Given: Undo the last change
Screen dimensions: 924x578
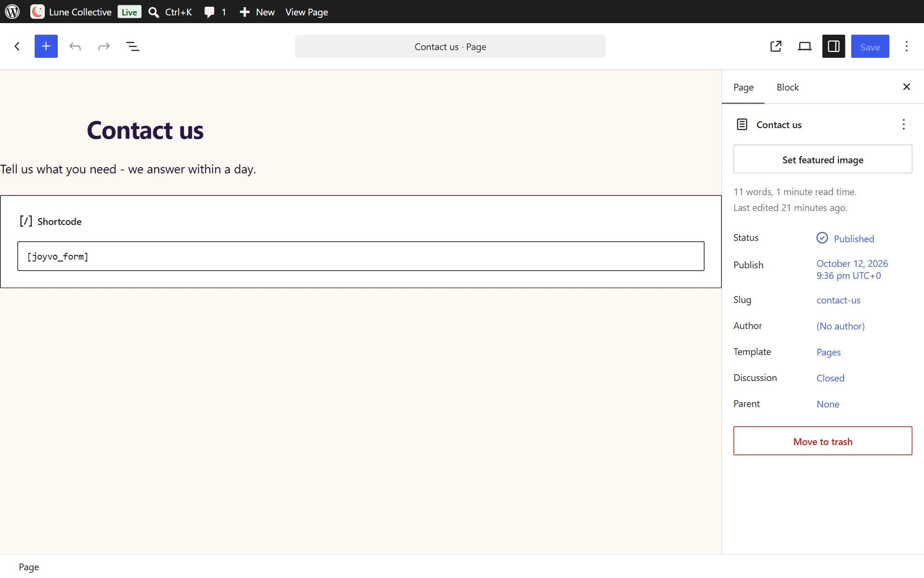Looking at the screenshot, I should pos(75,46).
